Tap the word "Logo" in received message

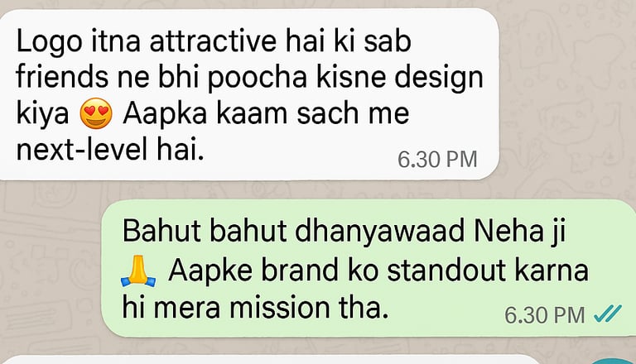[50, 43]
